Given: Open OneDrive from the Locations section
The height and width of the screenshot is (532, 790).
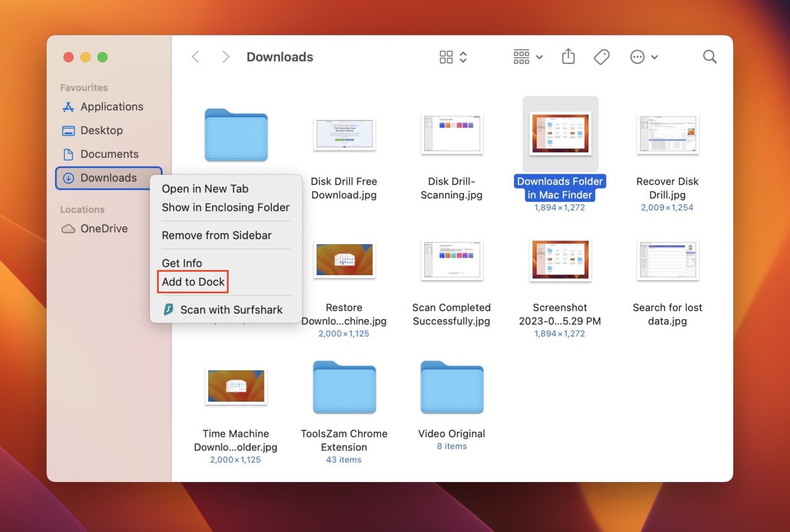Looking at the screenshot, I should point(103,228).
